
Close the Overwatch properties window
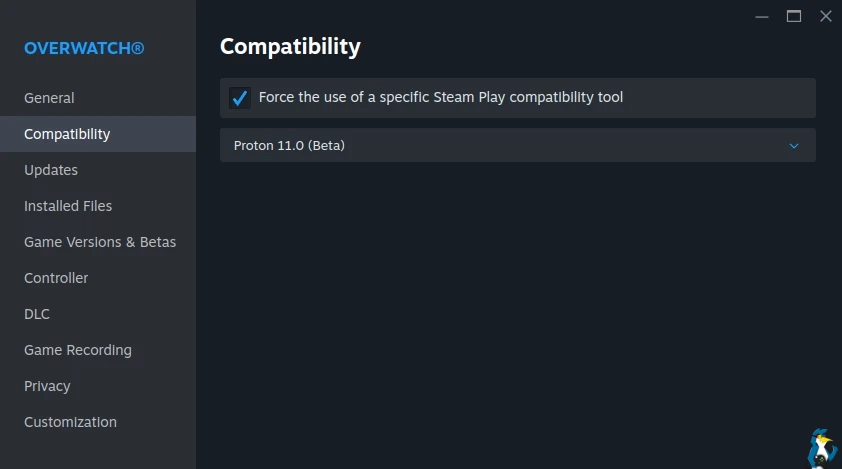[x=825, y=16]
